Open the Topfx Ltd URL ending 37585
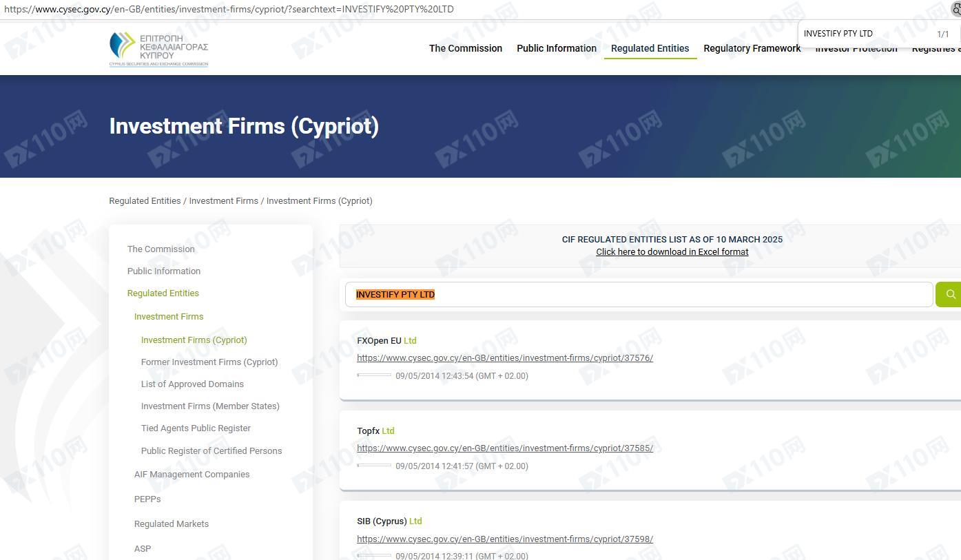 click(505, 448)
